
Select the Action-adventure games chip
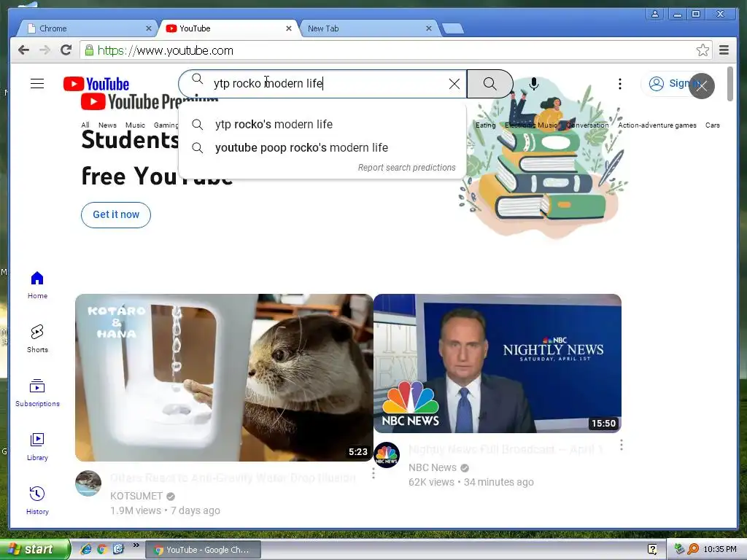point(657,125)
